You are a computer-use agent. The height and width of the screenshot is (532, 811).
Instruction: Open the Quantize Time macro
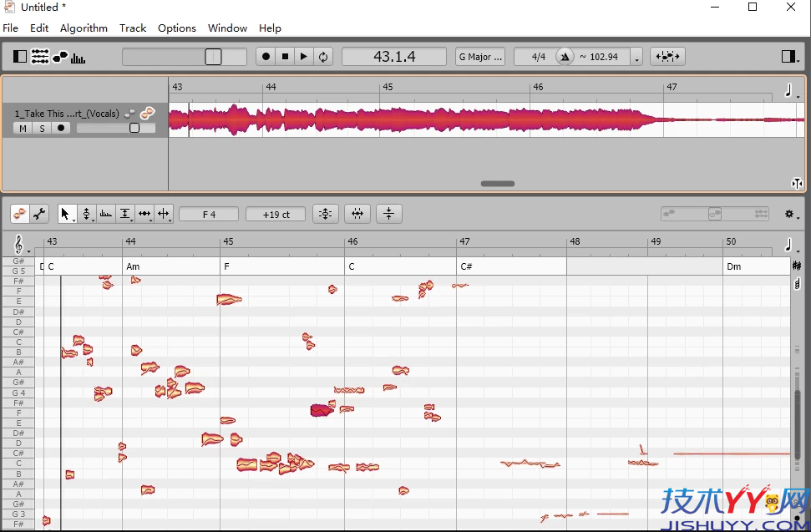pyautogui.click(x=357, y=214)
